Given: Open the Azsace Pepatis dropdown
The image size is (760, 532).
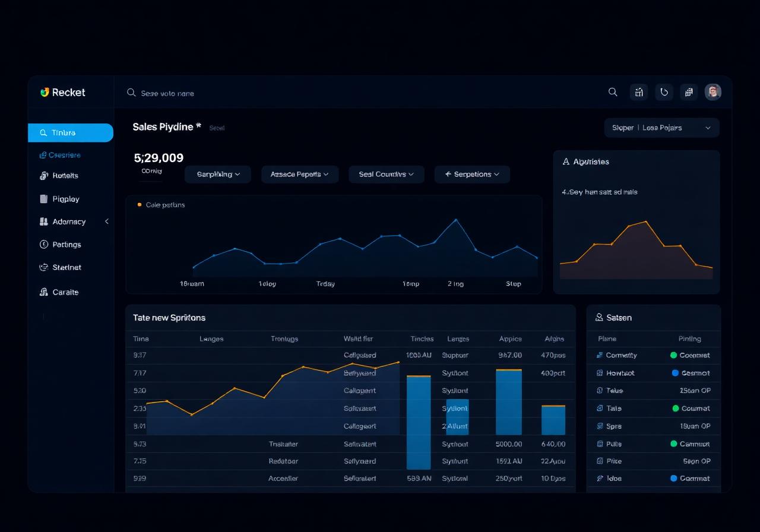Looking at the screenshot, I should click(x=300, y=174).
